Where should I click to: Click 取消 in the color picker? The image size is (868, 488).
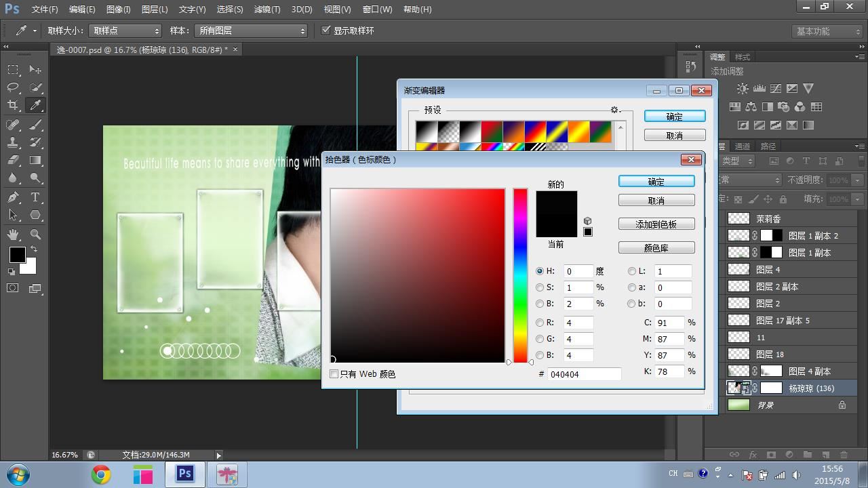tap(656, 201)
